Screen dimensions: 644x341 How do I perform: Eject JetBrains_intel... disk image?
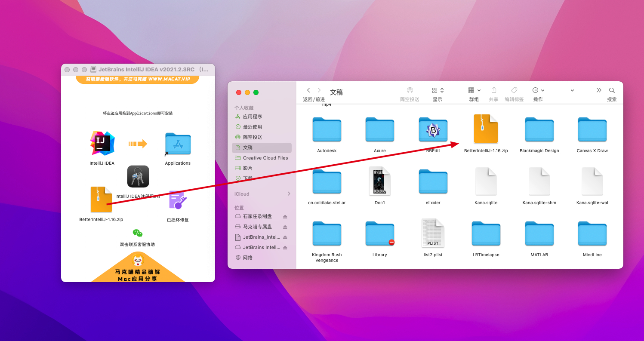pyautogui.click(x=285, y=237)
